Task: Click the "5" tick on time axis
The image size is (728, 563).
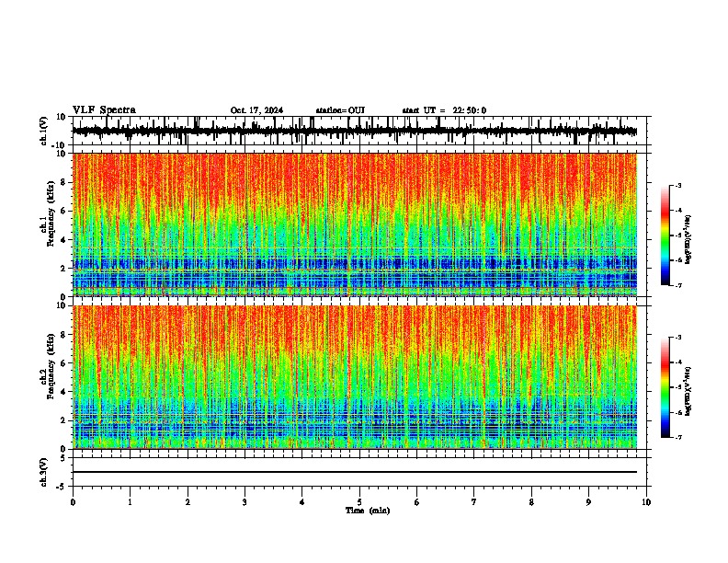Action: pyautogui.click(x=359, y=502)
